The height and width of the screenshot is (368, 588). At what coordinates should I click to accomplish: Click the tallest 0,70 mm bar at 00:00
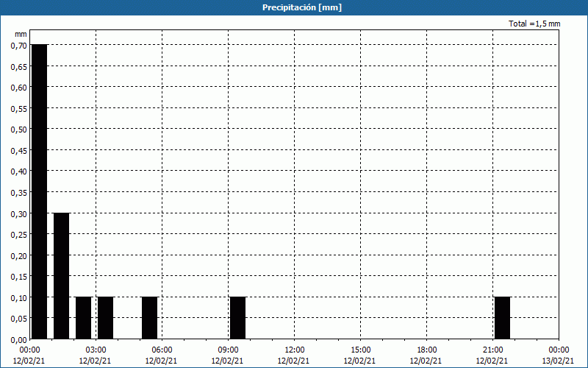[x=40, y=191]
